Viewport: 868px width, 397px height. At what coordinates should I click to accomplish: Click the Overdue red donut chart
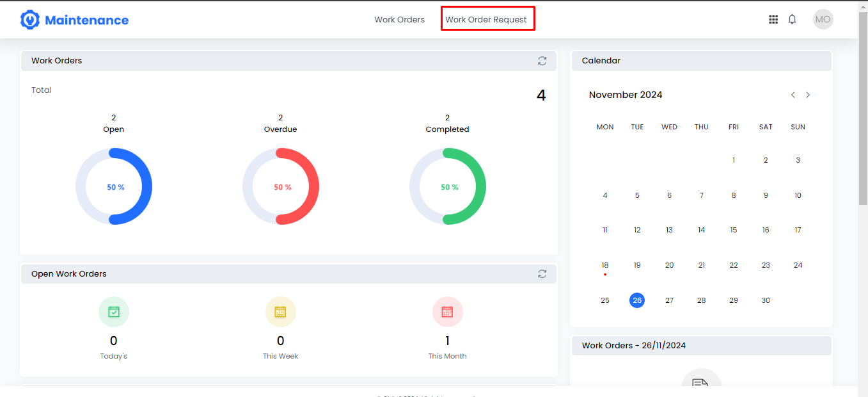point(281,187)
